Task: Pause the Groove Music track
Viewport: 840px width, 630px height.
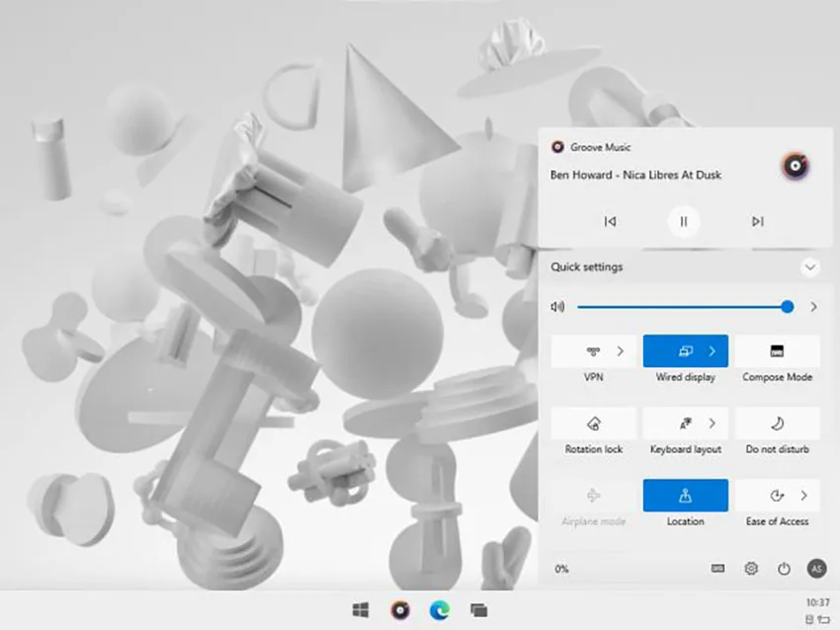Action: point(684,221)
